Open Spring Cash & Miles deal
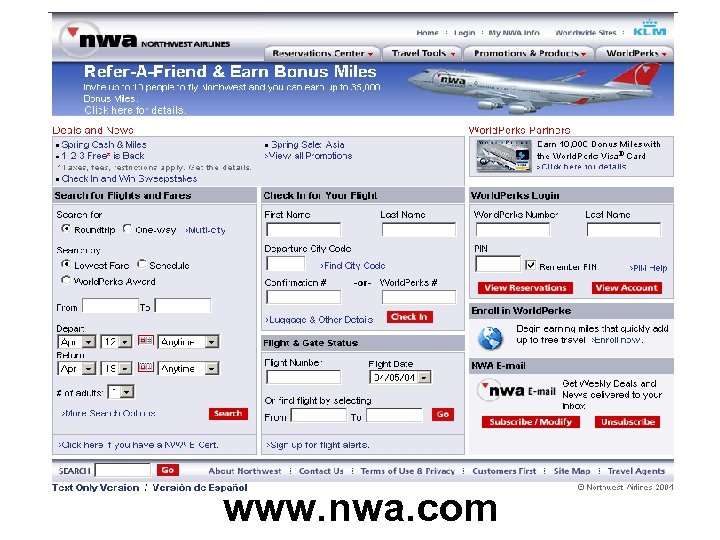The image size is (720, 540). click(x=104, y=145)
